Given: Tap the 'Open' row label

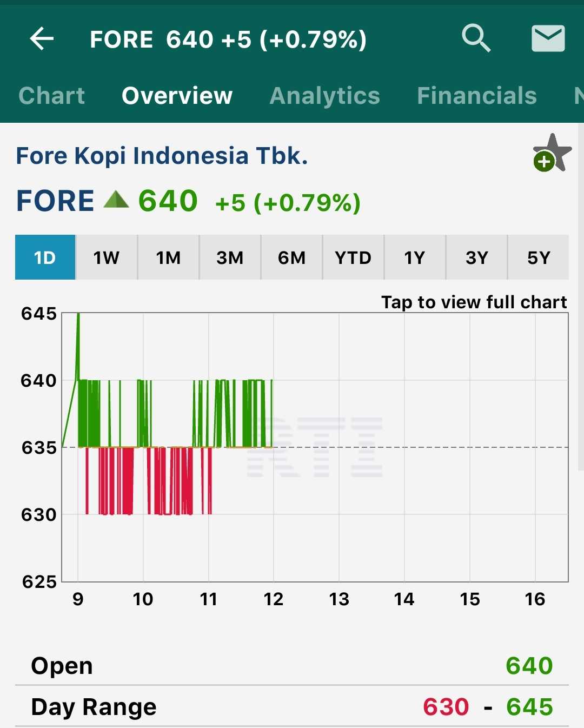Looking at the screenshot, I should coord(62,666).
